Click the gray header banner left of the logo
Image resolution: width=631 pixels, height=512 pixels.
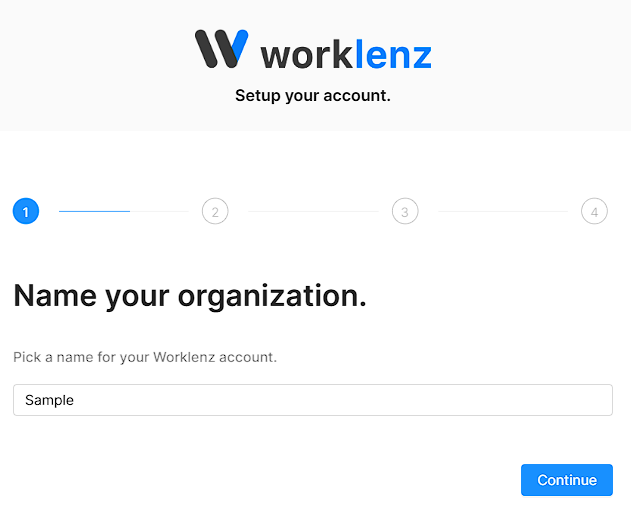tap(90, 60)
